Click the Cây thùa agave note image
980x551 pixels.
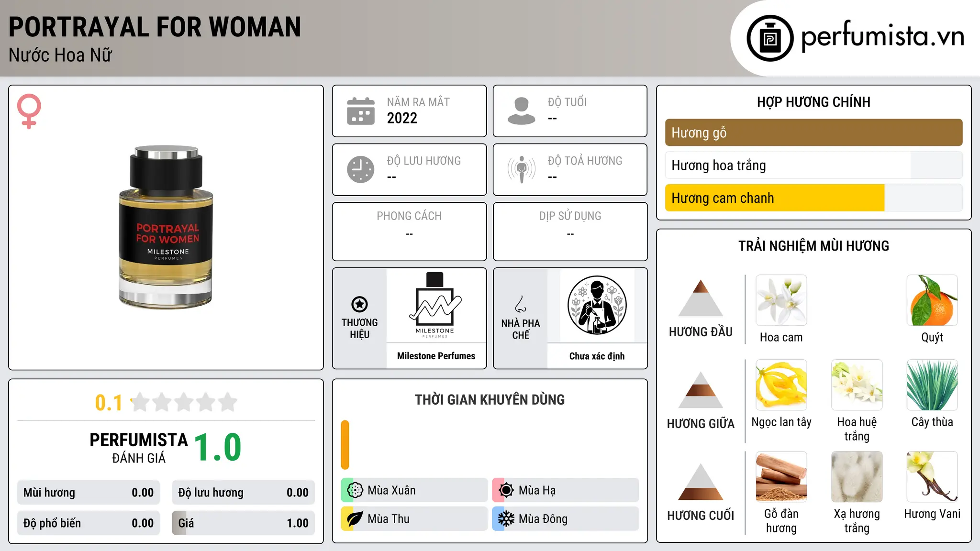pyautogui.click(x=932, y=385)
